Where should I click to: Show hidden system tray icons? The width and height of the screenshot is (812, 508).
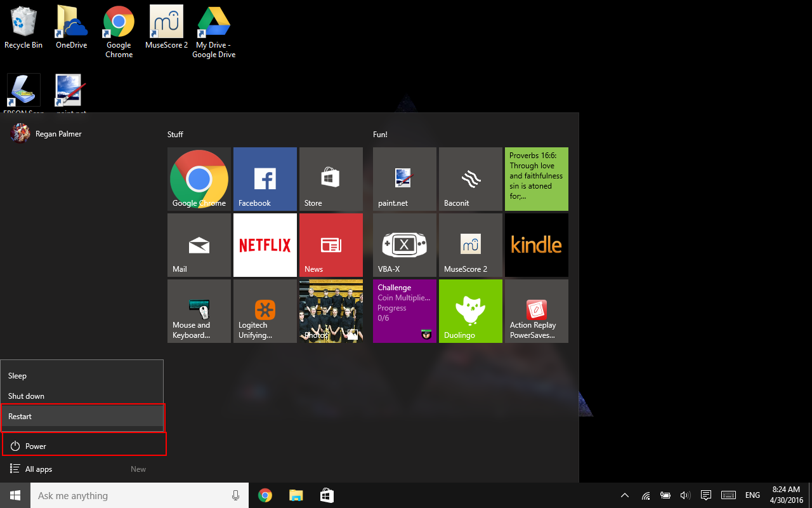pyautogui.click(x=625, y=495)
